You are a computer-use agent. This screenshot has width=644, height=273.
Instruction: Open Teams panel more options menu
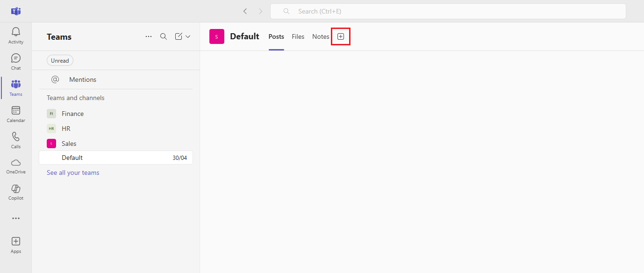[x=149, y=36]
